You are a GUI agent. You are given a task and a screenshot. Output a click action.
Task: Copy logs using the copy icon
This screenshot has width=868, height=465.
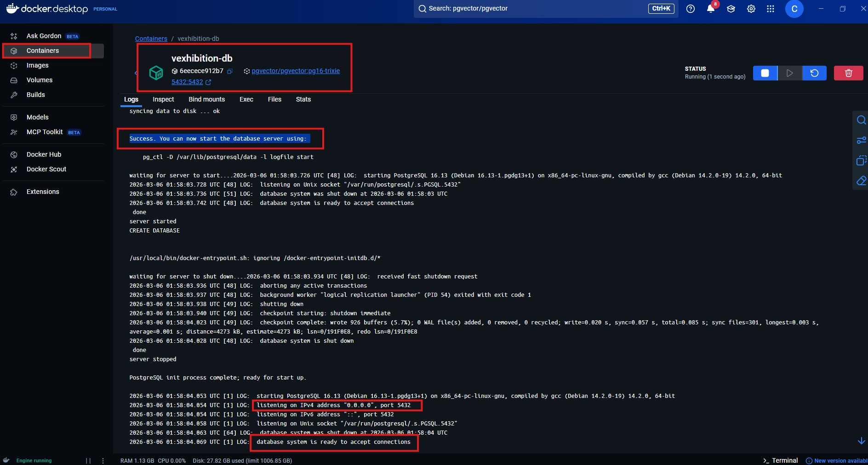[861, 160]
